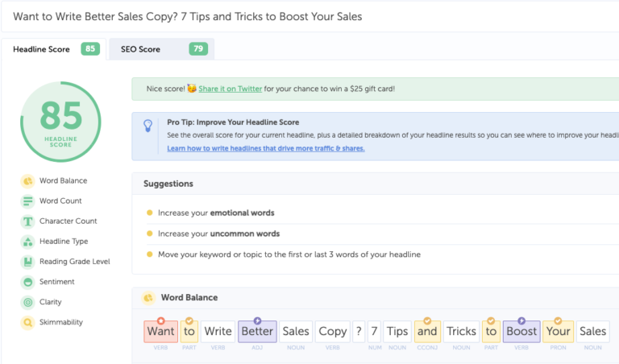Click the Write word chip
619x364 pixels.
tap(218, 331)
